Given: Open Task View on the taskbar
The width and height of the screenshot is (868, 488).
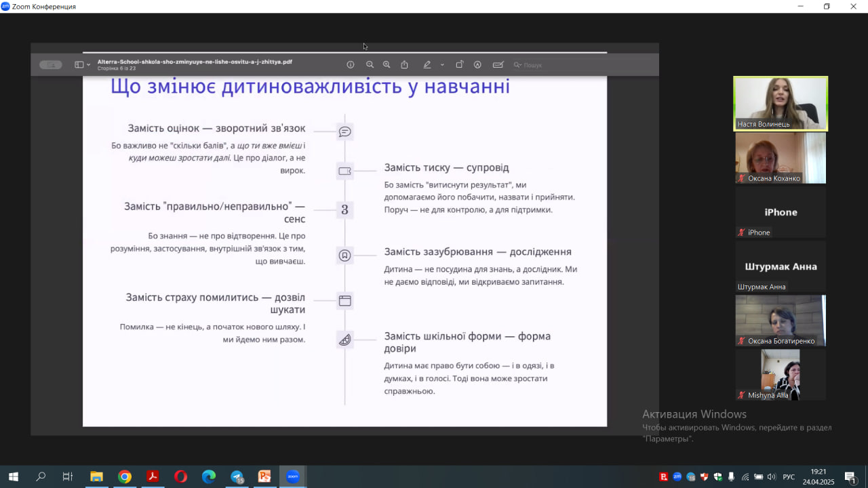Looking at the screenshot, I should tap(68, 476).
